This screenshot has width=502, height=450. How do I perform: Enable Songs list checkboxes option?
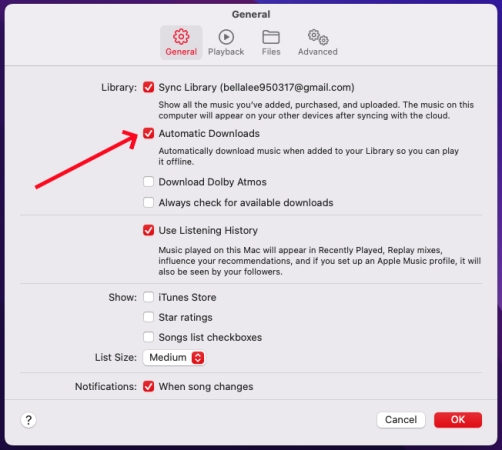pos(148,337)
